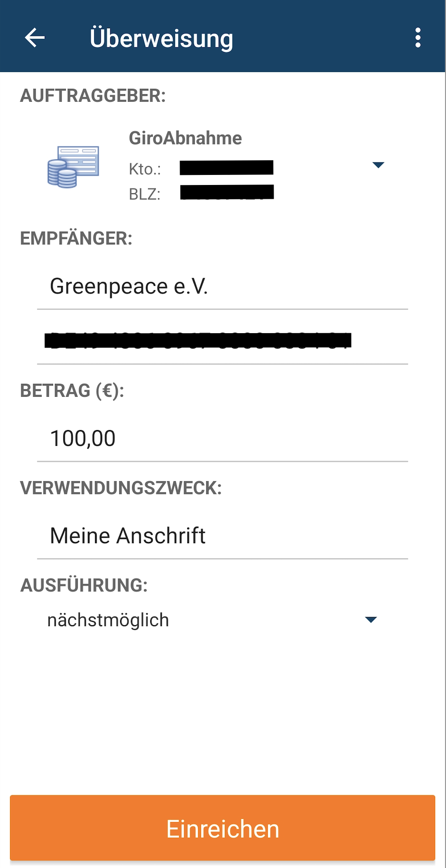Tap the Überweisung page title
The height and width of the screenshot is (868, 446).
(x=161, y=38)
